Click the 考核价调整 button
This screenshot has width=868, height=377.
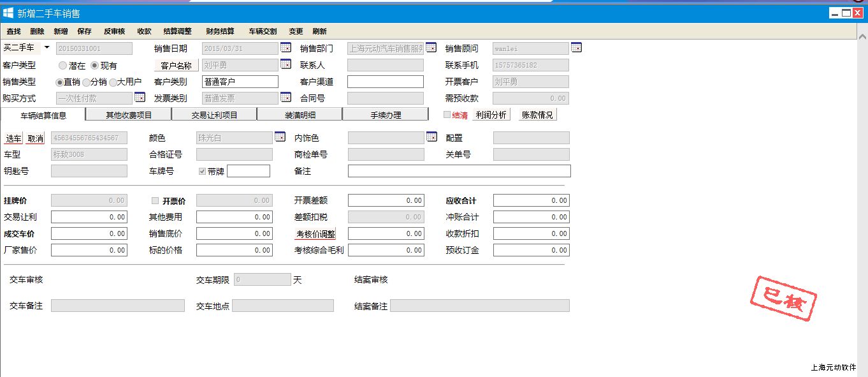[315, 233]
